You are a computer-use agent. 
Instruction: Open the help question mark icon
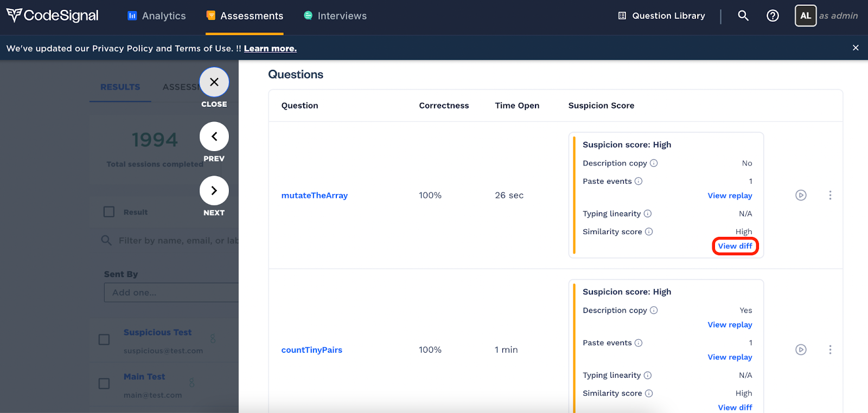(x=773, y=16)
